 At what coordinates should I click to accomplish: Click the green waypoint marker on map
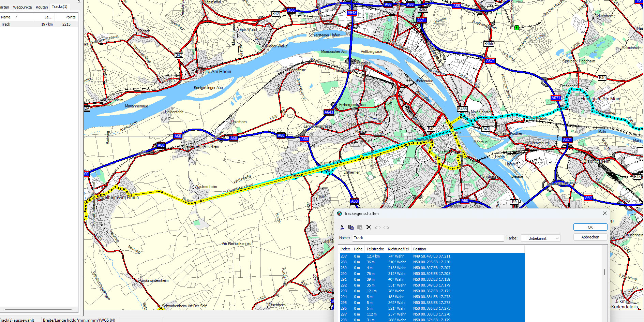pos(516,28)
